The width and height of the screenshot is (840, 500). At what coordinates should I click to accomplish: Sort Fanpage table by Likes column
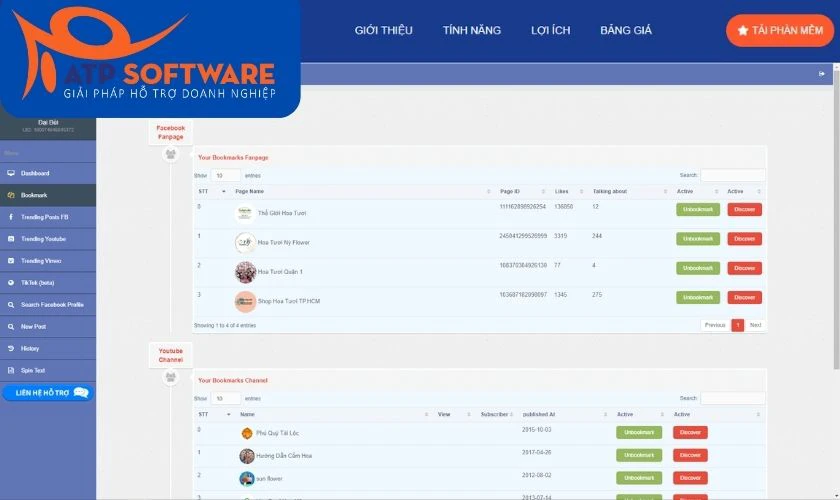[569, 191]
